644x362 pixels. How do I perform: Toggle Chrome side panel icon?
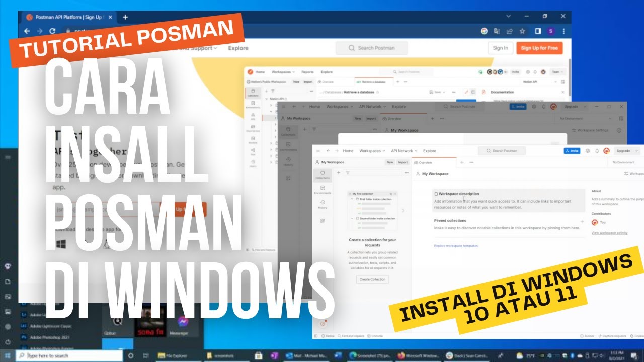tap(538, 31)
